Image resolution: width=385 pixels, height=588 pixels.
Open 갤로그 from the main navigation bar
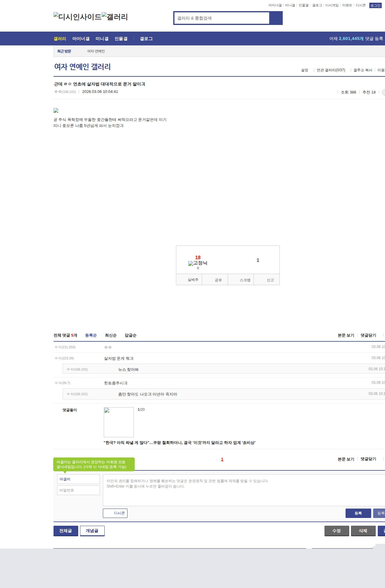point(146,39)
